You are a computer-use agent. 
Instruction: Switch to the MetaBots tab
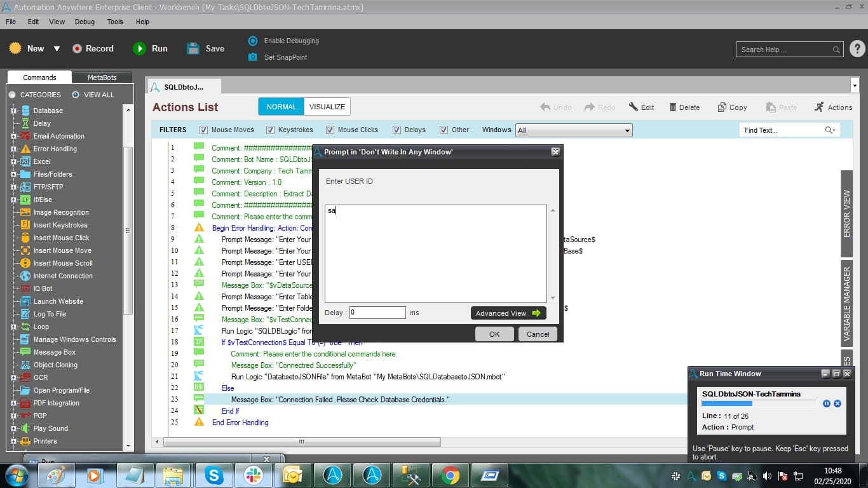tap(102, 78)
